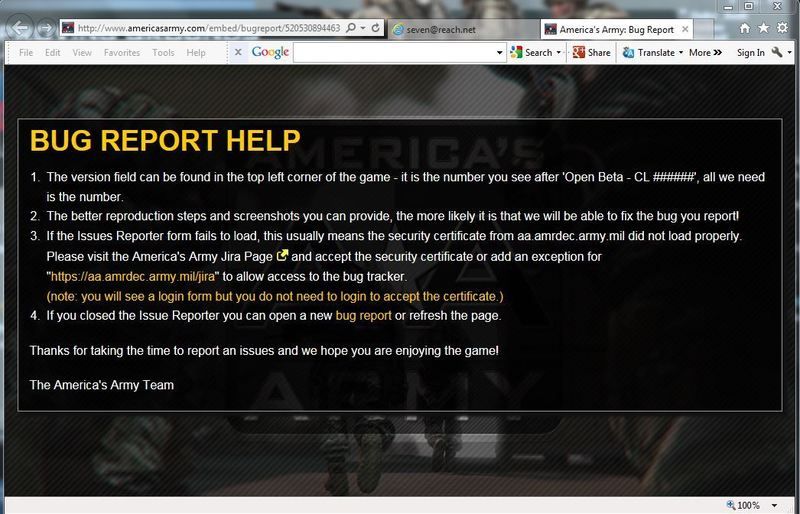The height and width of the screenshot is (514, 800).
Task: Open browser Tools gear icon
Action: click(782, 28)
